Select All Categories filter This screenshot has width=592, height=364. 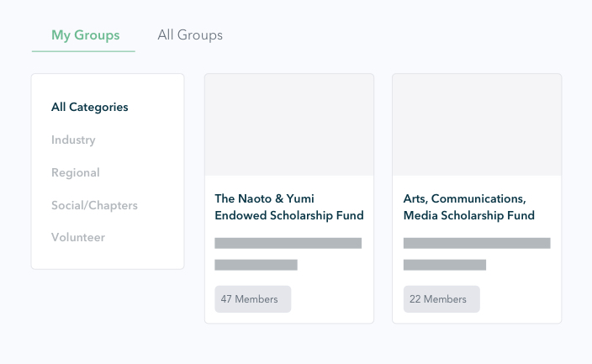89,108
